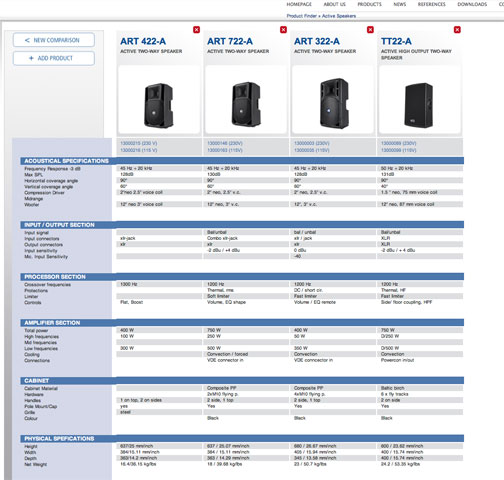Follow the Product Finder breadcrumb link
Image resolution: width=504 pixels, height=480 pixels.
point(302,16)
